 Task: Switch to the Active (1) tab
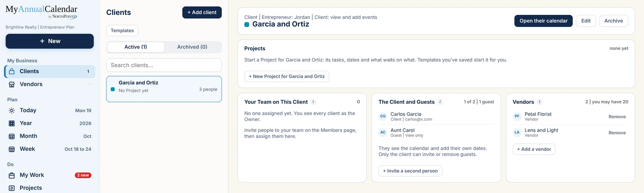[136, 47]
